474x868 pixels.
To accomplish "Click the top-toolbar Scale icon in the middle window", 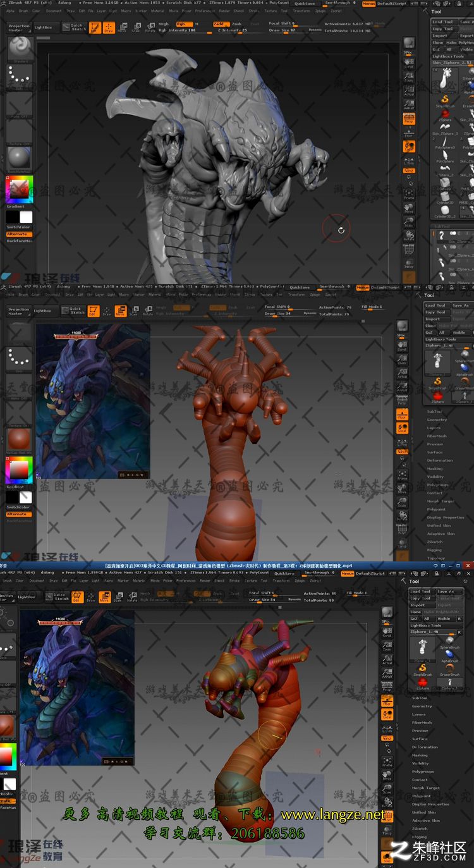I will click(x=134, y=310).
